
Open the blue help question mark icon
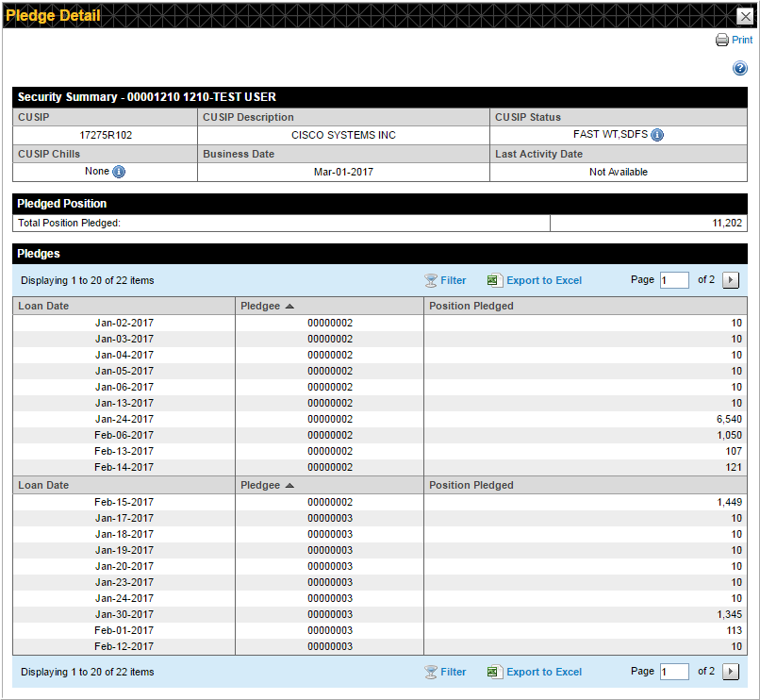(740, 69)
